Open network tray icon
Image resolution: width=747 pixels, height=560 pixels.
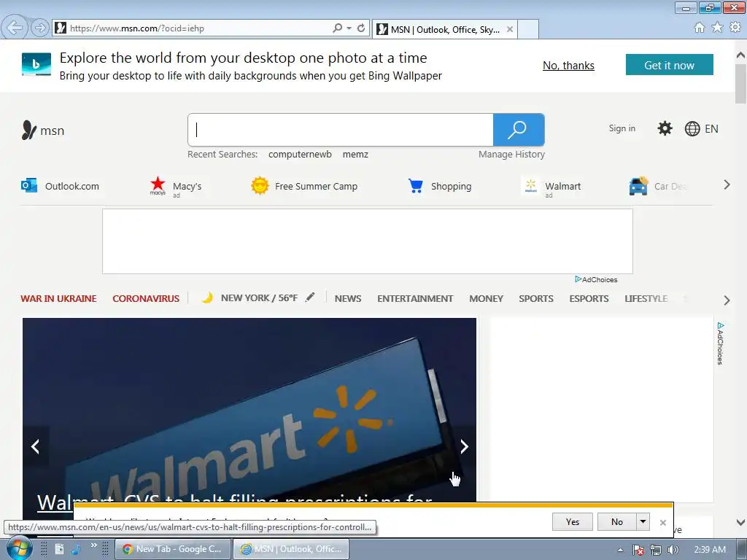point(656,550)
